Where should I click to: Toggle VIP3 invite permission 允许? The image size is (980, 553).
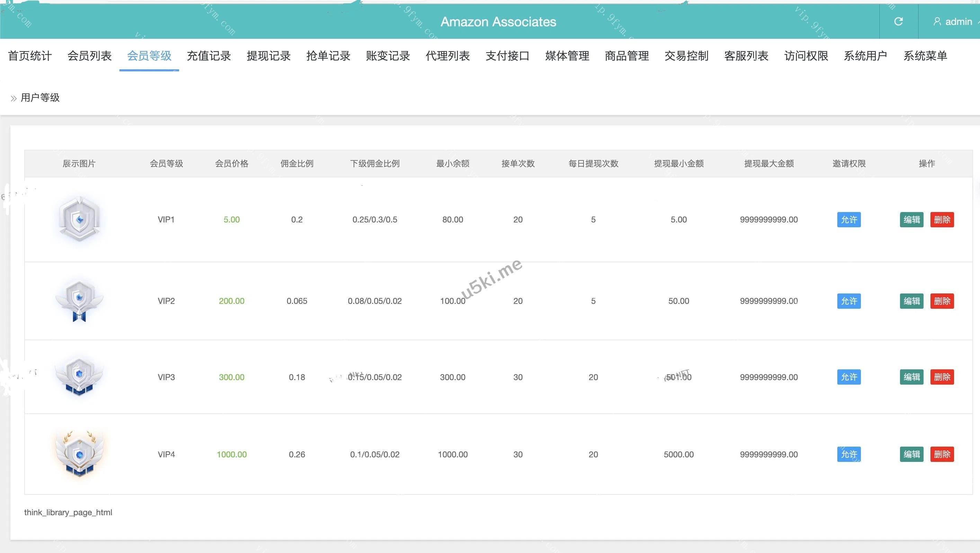(x=849, y=377)
